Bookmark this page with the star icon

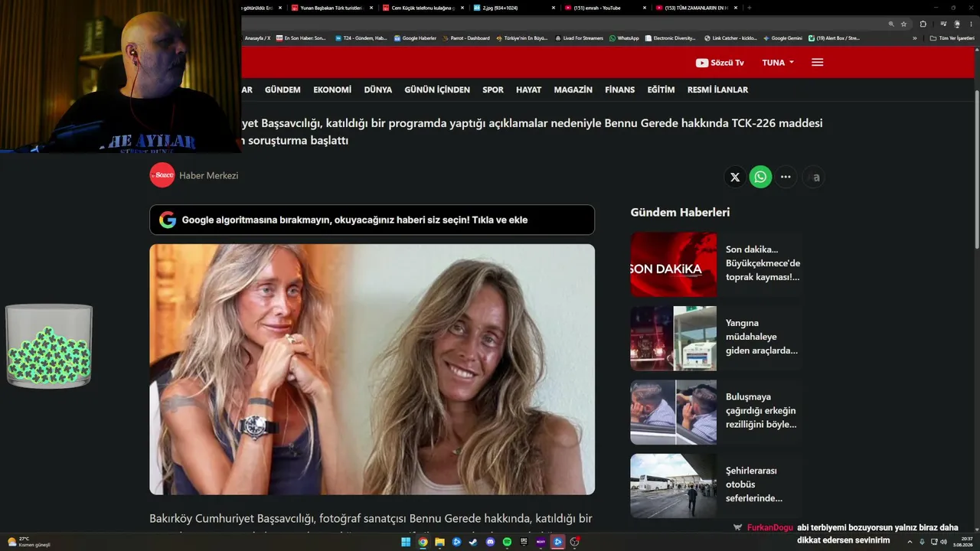click(x=903, y=24)
